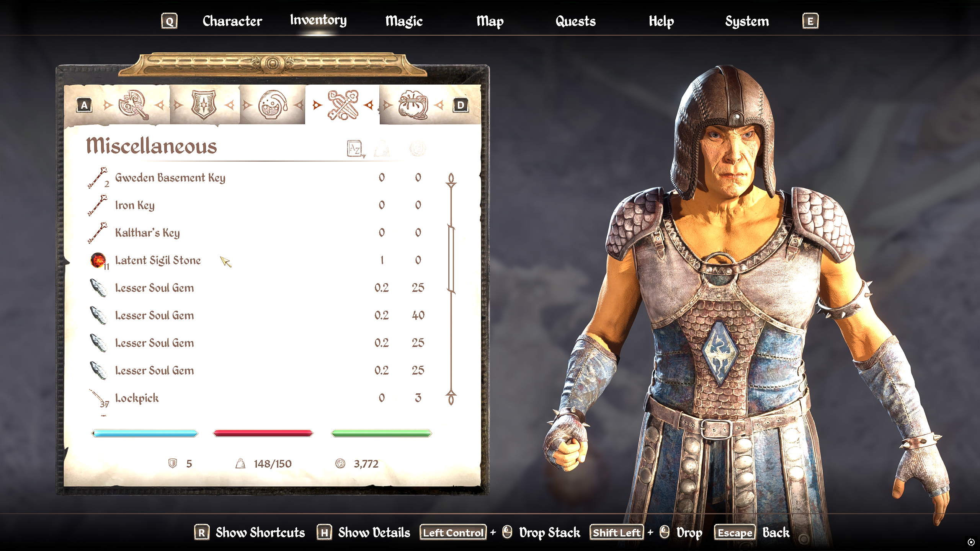980x551 pixels.
Task: Switch to the Magic menu tab
Action: (x=404, y=21)
